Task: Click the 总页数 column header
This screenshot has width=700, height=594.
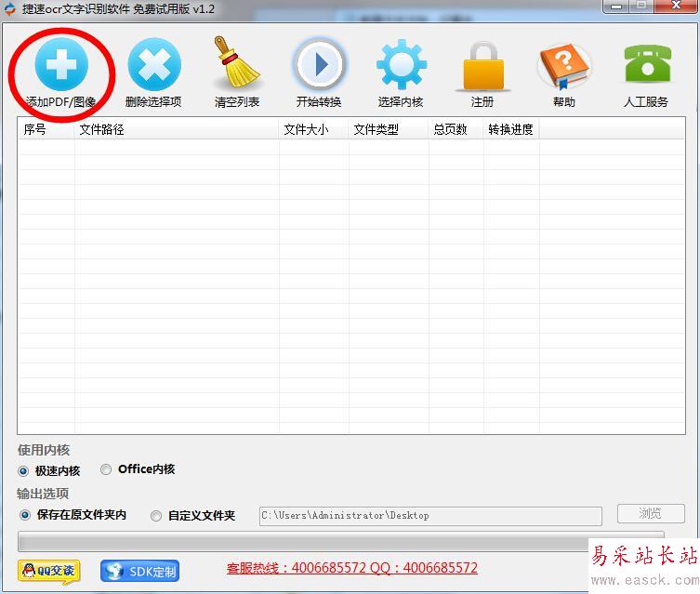Action: point(456,130)
